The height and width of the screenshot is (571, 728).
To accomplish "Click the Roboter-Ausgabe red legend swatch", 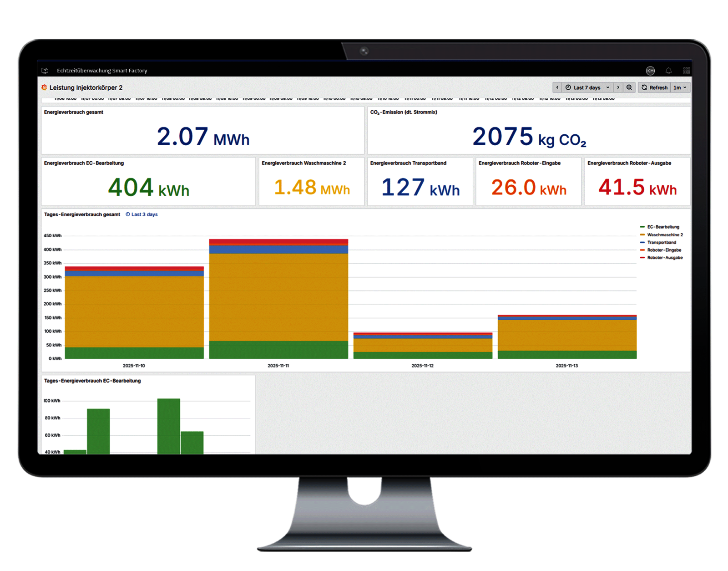I will pos(642,258).
